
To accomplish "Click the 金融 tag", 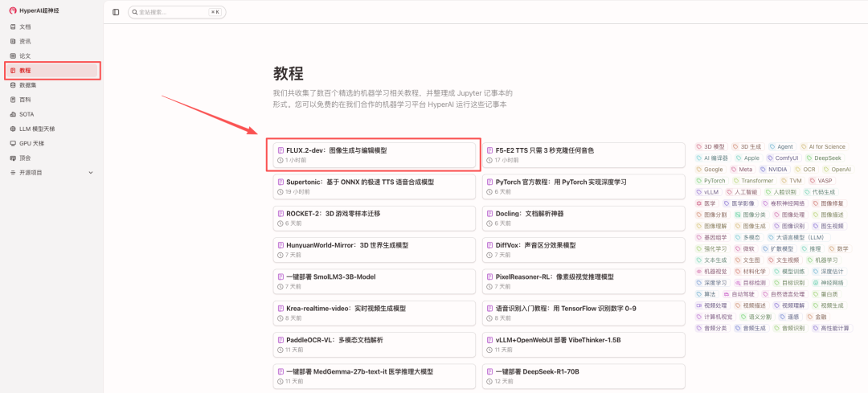I will click(x=817, y=317).
